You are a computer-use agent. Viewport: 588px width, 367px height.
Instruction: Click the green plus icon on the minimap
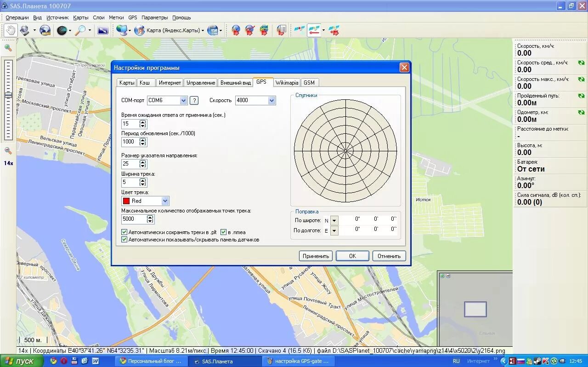tap(442, 276)
